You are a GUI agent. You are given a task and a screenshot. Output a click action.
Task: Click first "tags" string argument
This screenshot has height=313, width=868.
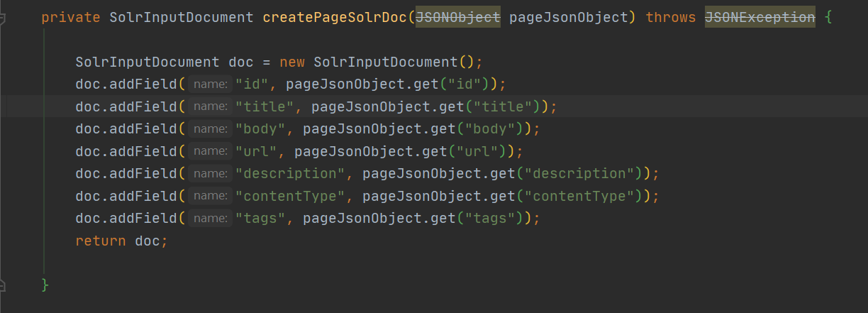click(260, 219)
